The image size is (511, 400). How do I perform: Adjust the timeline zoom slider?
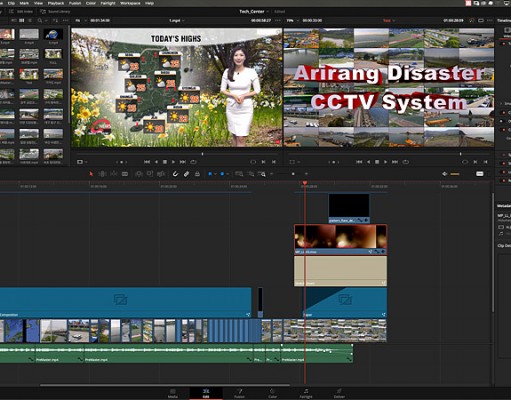pos(293,174)
